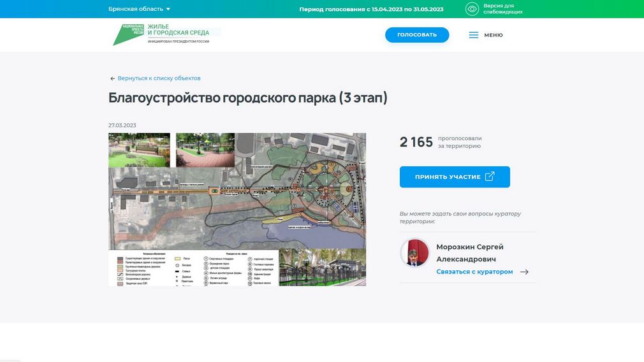Image resolution: width=644 pixels, height=362 pixels.
Task: Click the МЕНЮ label
Action: coord(494,35)
